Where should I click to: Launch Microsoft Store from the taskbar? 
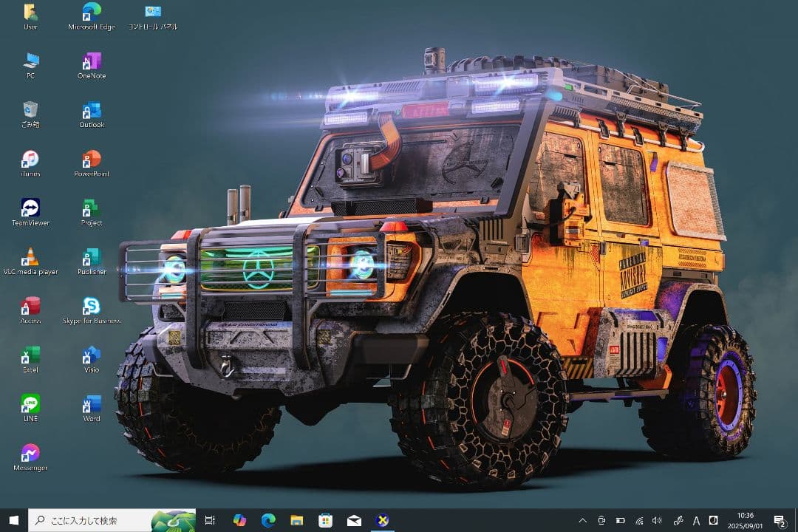coord(325,520)
